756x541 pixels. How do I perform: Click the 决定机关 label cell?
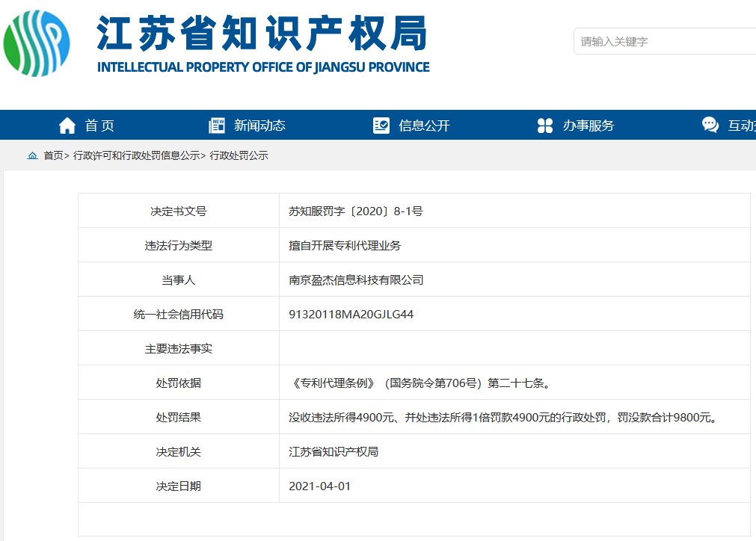click(179, 452)
